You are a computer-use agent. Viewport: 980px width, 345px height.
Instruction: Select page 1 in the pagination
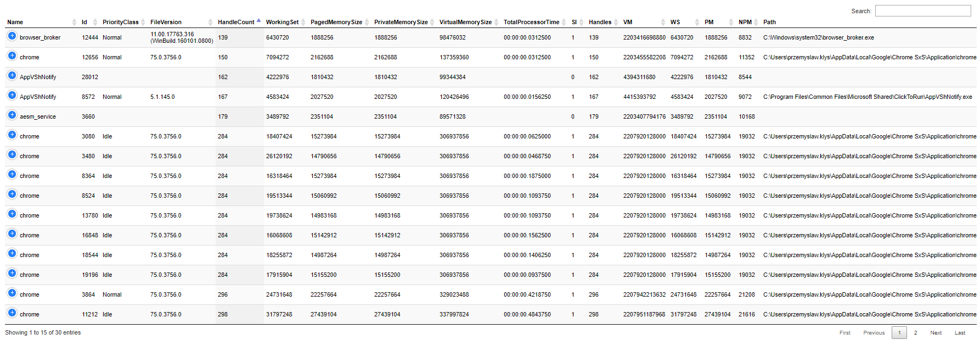coord(899,333)
